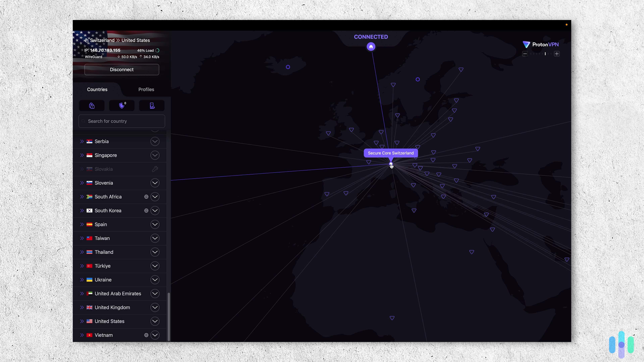
Task: Click the Search for country field
Action: (x=121, y=121)
